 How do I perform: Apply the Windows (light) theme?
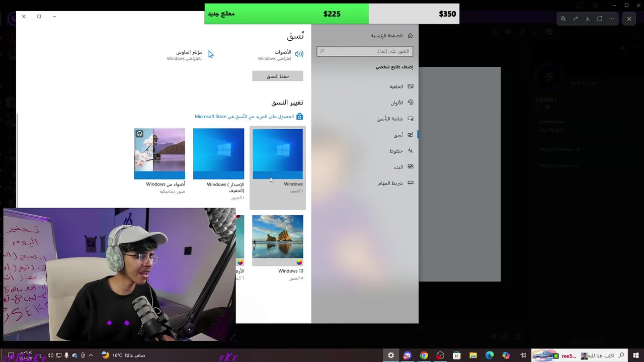(x=218, y=163)
